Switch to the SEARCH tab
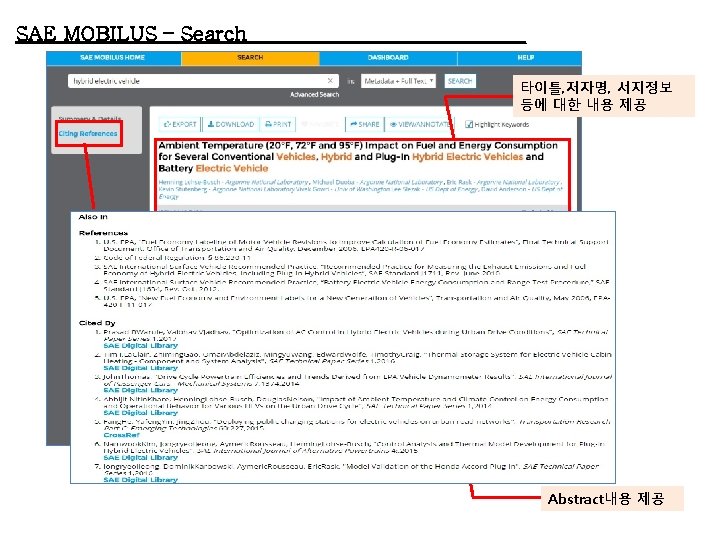Image resolution: width=720 pixels, height=540 pixels. pyautogui.click(x=250, y=58)
